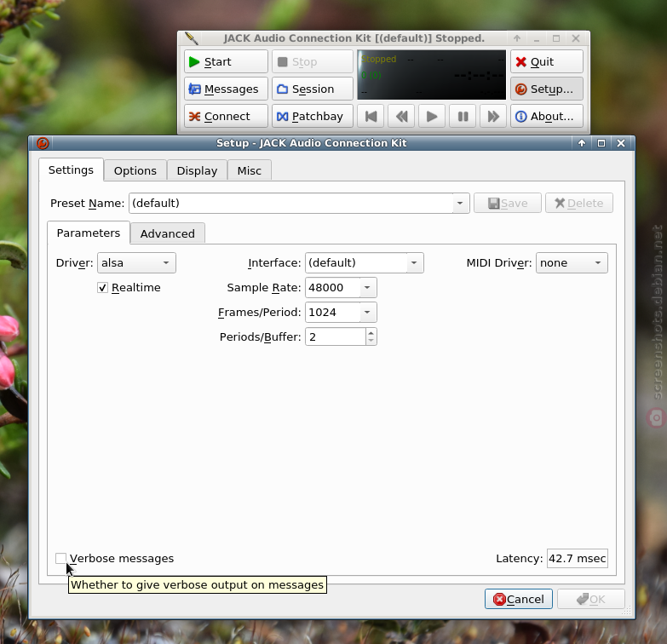Click the grayed-out Stop button
This screenshot has width=667, height=644.
coord(313,61)
